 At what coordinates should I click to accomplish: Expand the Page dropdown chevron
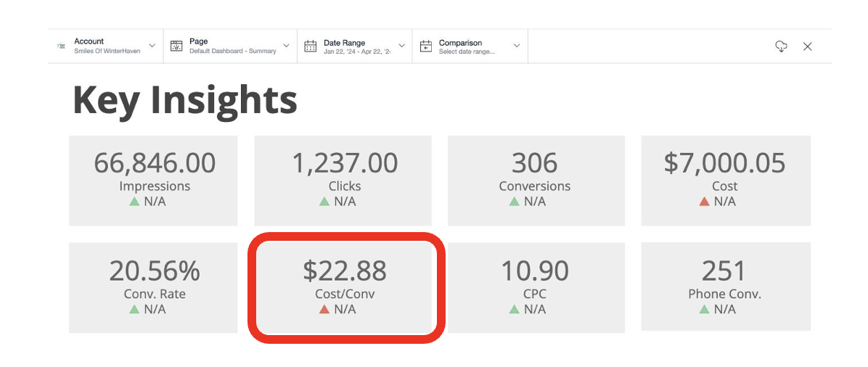[286, 46]
